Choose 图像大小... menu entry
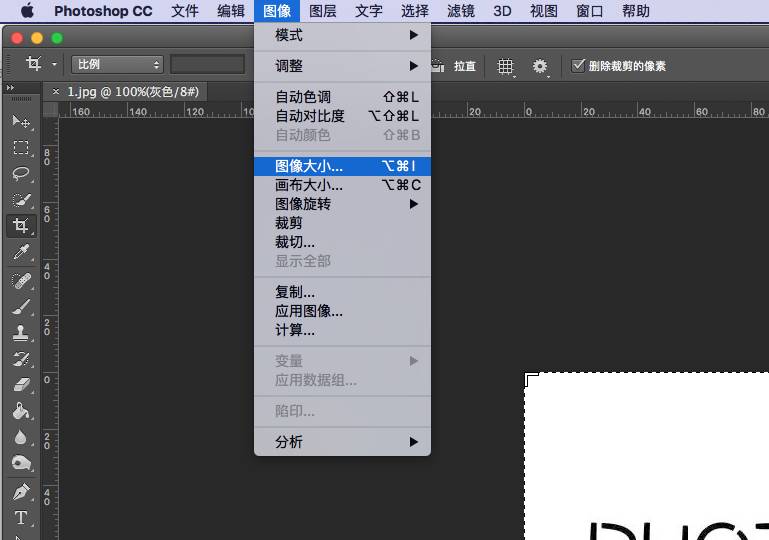This screenshot has width=769, height=540. coord(342,166)
